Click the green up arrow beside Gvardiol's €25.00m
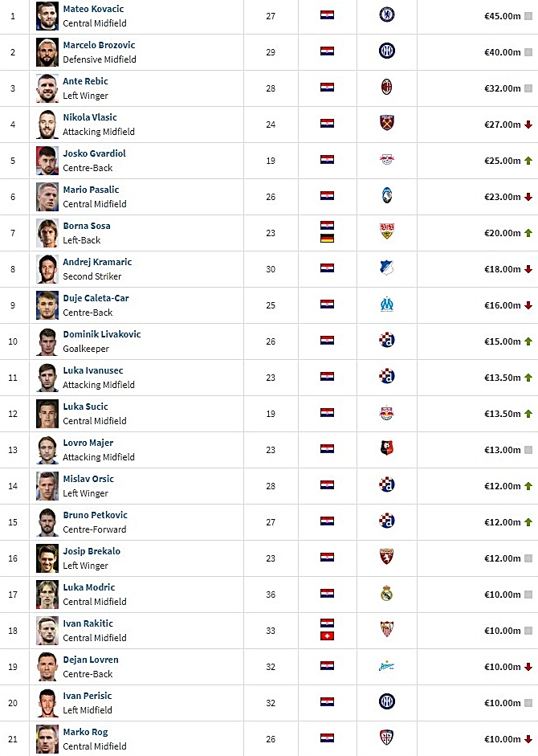538x756 pixels. [x=528, y=161]
